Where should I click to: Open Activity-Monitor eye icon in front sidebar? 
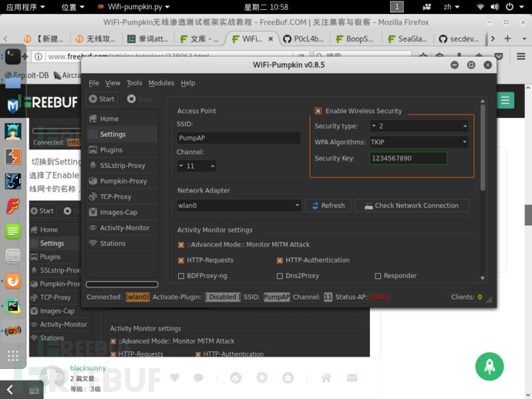click(93, 228)
